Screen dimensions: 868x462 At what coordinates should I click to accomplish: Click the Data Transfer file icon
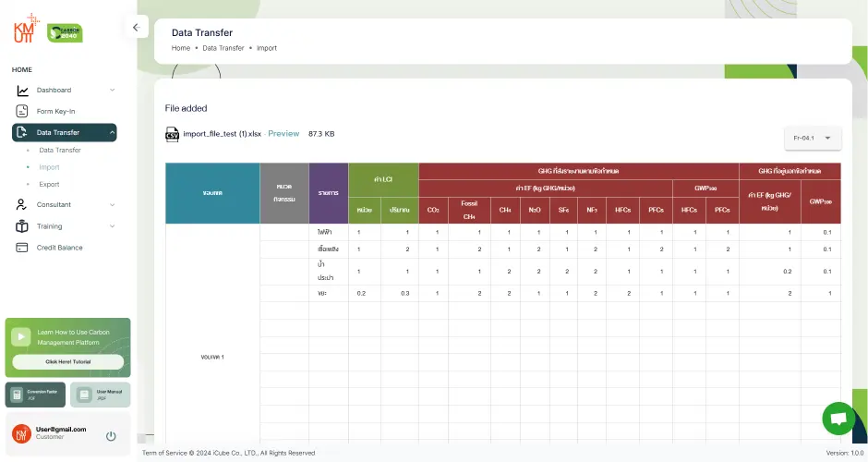tap(22, 132)
